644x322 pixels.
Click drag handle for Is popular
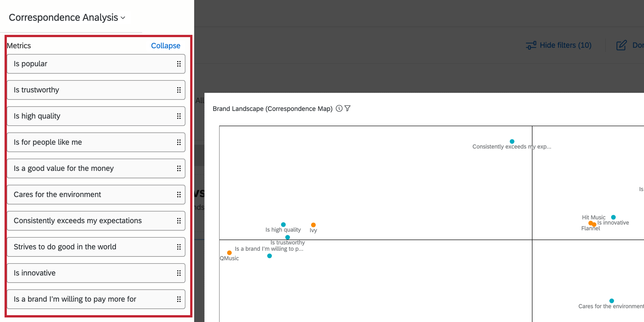click(x=179, y=64)
